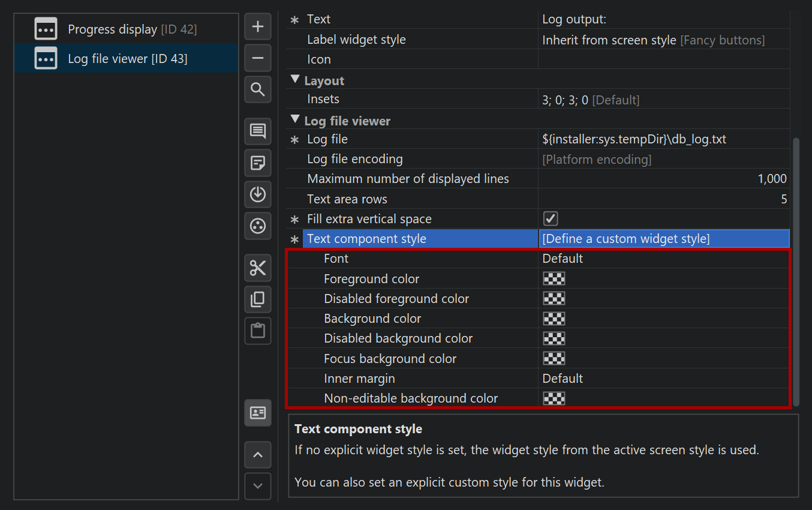This screenshot has width=812, height=510.
Task: Click the speech bubble comment icon
Action: [x=258, y=131]
